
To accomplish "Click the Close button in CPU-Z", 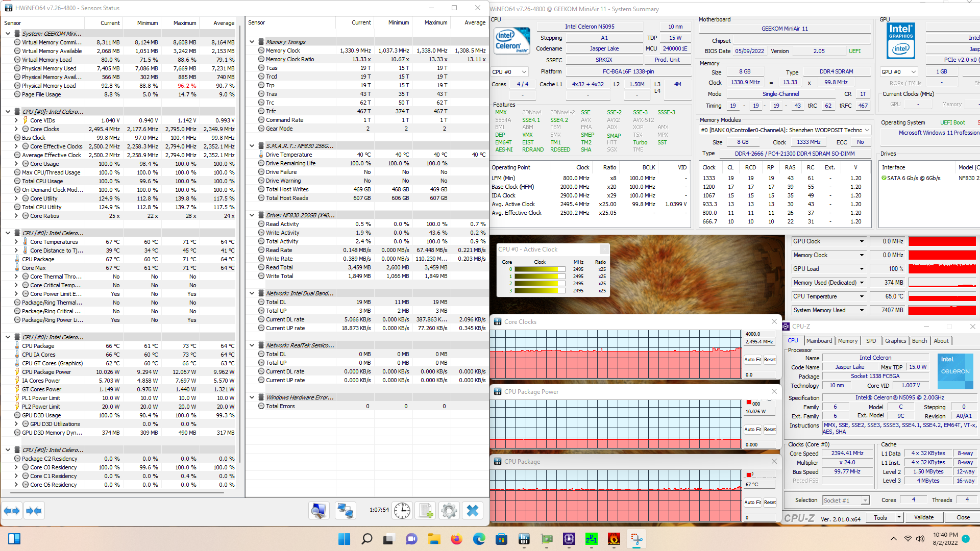I will [963, 517].
